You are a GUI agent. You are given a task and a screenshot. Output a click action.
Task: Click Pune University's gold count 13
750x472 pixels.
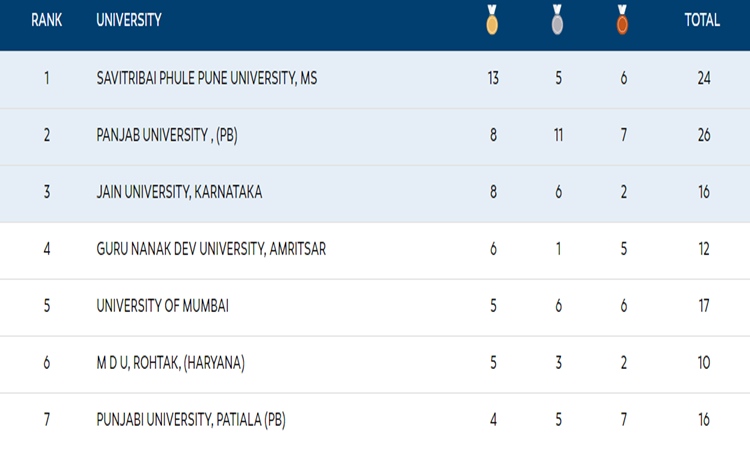(x=493, y=78)
